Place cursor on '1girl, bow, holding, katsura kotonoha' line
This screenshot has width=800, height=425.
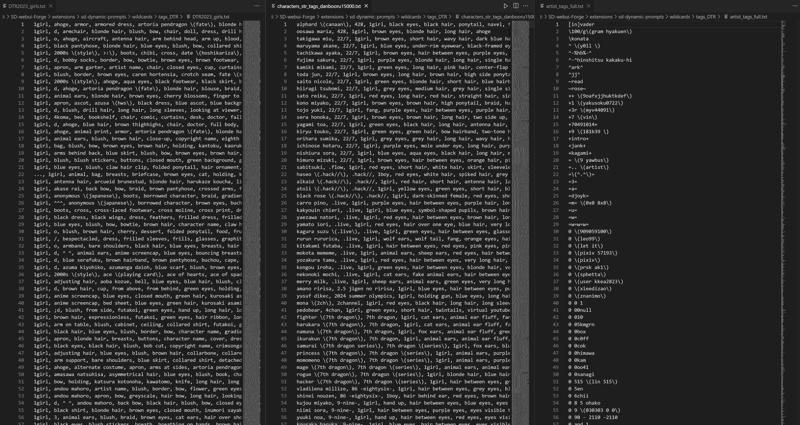[138, 381]
